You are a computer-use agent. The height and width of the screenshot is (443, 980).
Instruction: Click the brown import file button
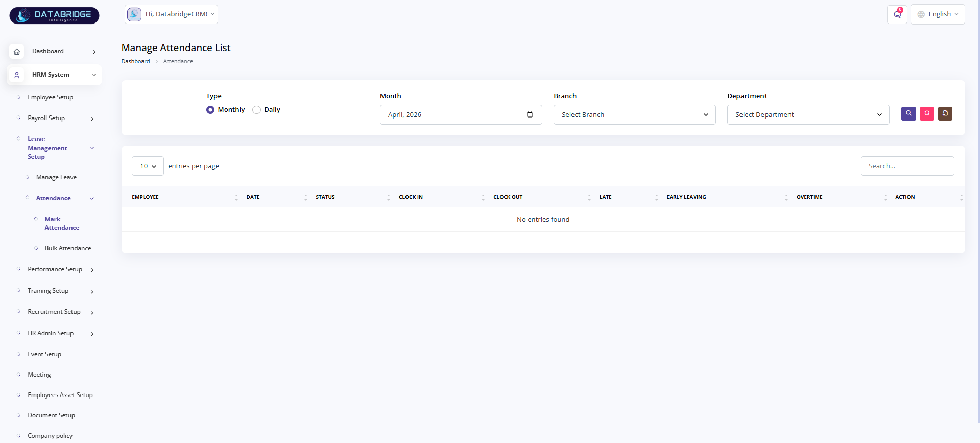[945, 113]
